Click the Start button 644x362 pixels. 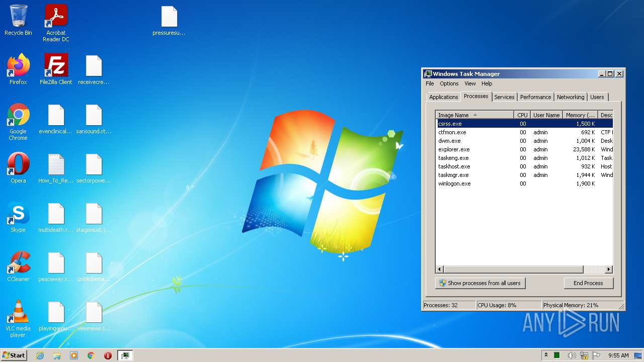point(14,355)
